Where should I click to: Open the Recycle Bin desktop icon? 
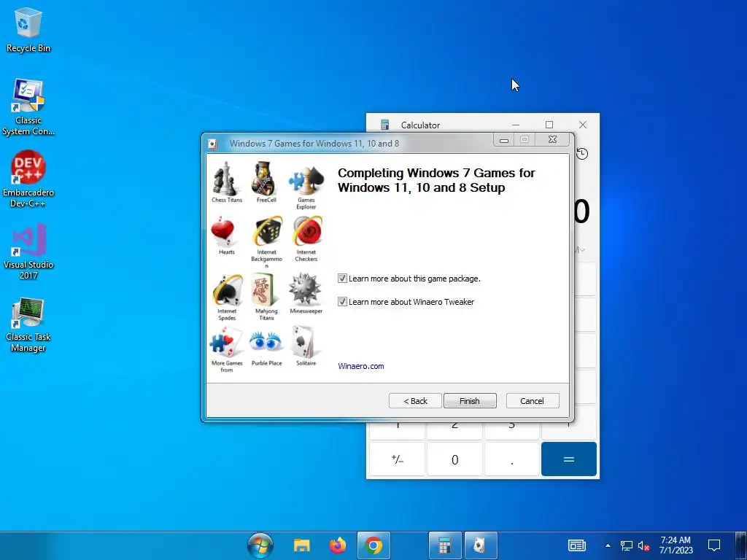click(28, 29)
